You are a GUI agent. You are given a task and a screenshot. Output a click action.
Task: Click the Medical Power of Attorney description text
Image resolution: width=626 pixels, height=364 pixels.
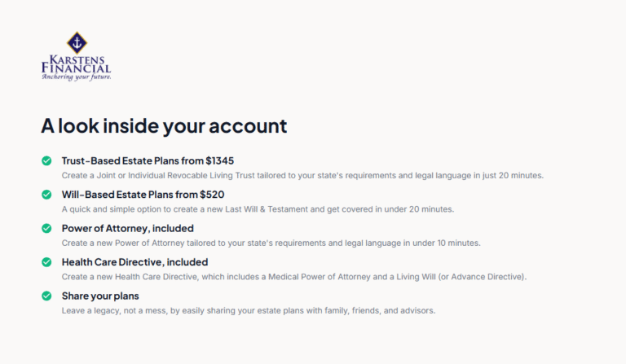(x=294, y=277)
